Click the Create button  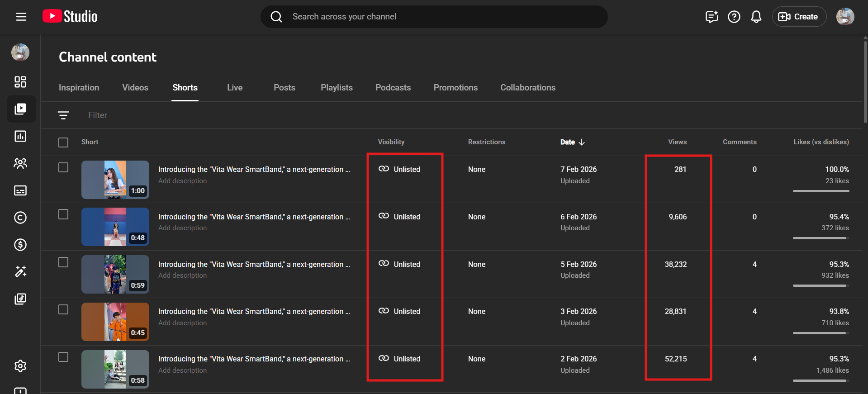(799, 17)
